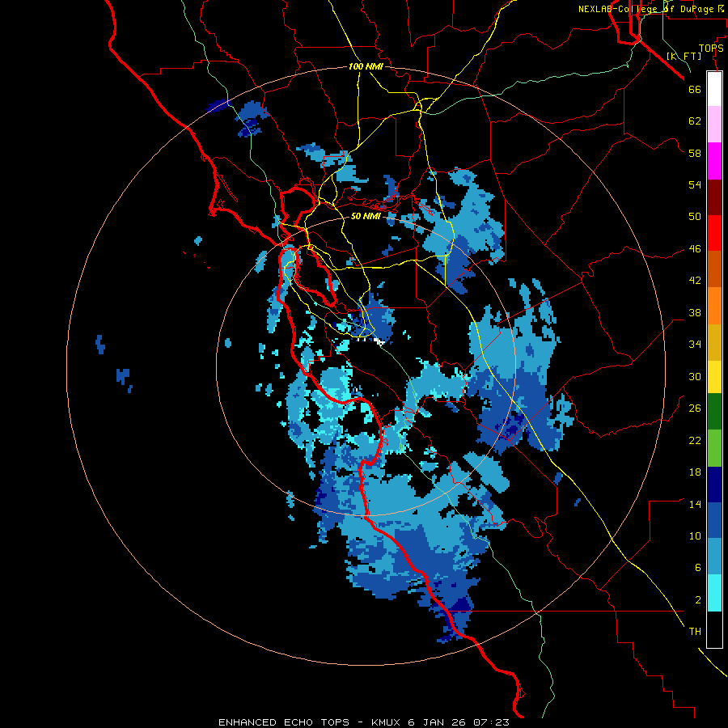The width and height of the screenshot is (728, 728).
Task: Pick the bright orange legend swatch
Action: coord(714,306)
